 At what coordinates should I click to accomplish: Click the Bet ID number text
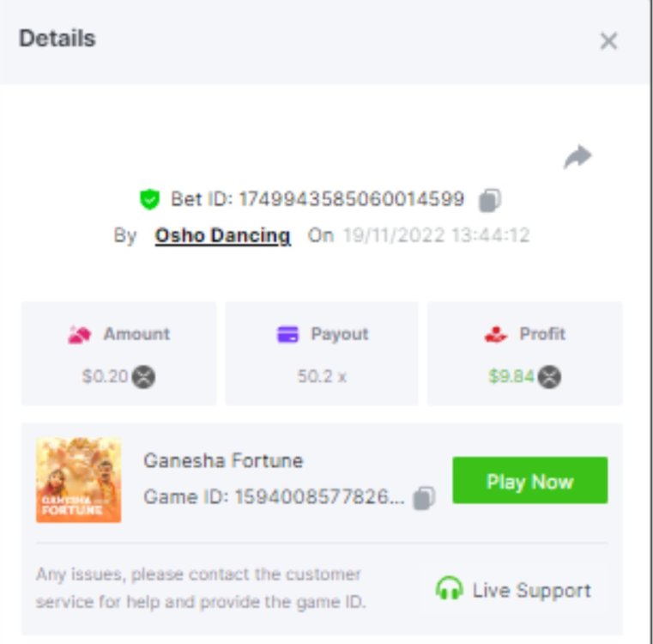click(x=351, y=199)
